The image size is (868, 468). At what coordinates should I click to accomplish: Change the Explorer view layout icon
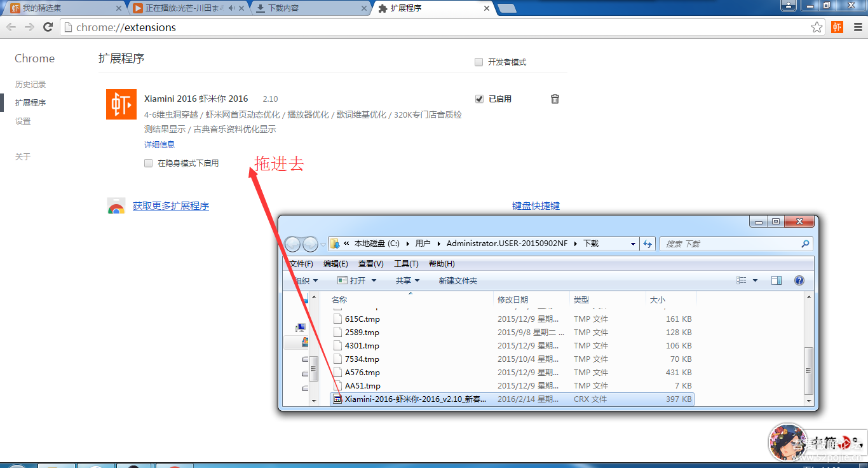tap(742, 280)
